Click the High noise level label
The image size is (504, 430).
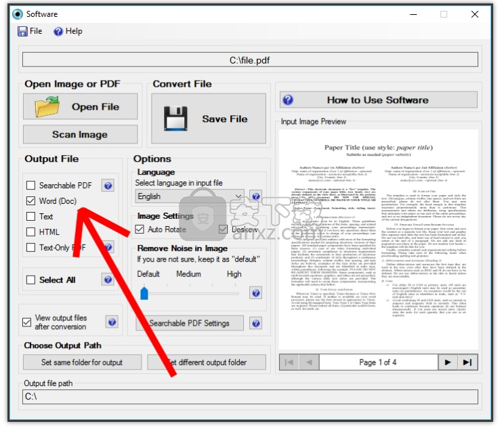234,274
